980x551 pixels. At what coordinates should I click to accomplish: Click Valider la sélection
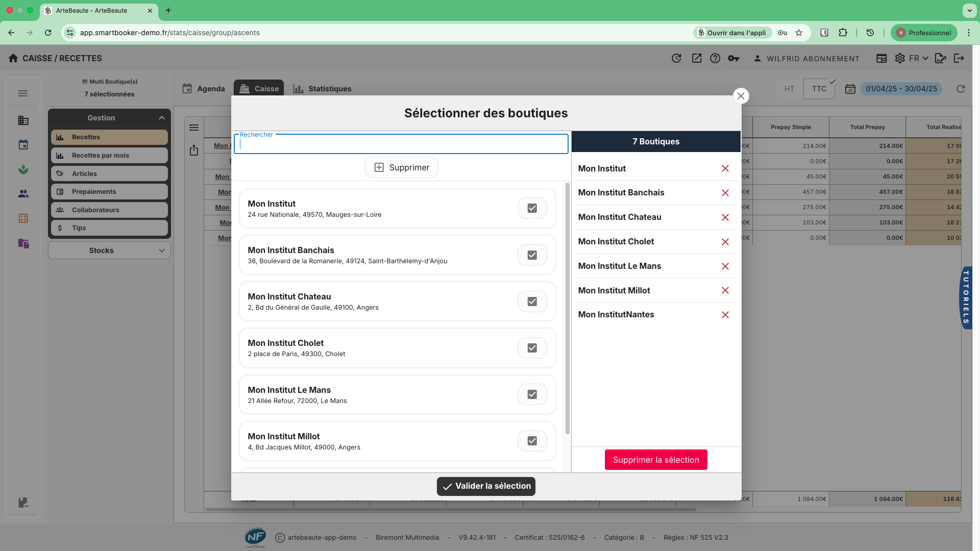click(x=485, y=486)
